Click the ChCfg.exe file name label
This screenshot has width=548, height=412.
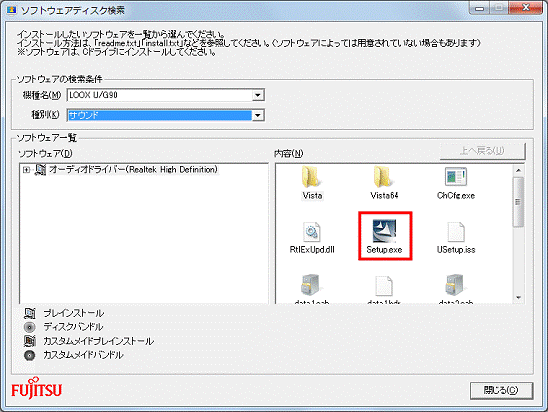pos(456,196)
